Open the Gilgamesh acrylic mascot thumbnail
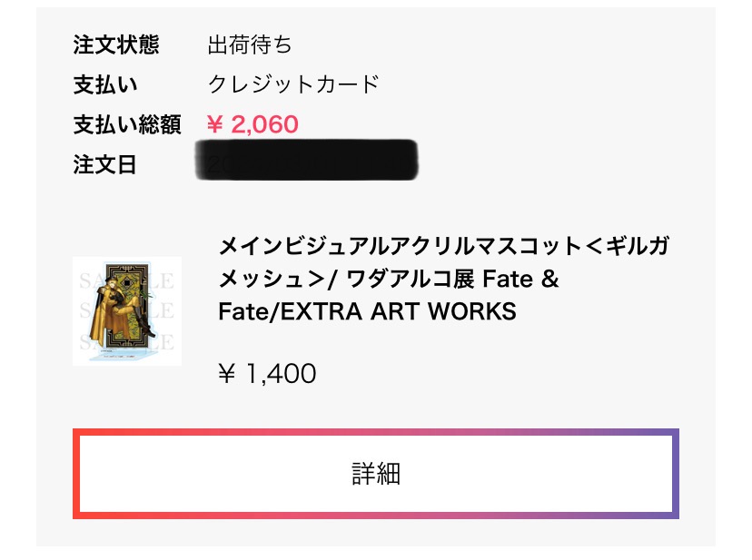The image size is (752, 560). pyautogui.click(x=127, y=310)
